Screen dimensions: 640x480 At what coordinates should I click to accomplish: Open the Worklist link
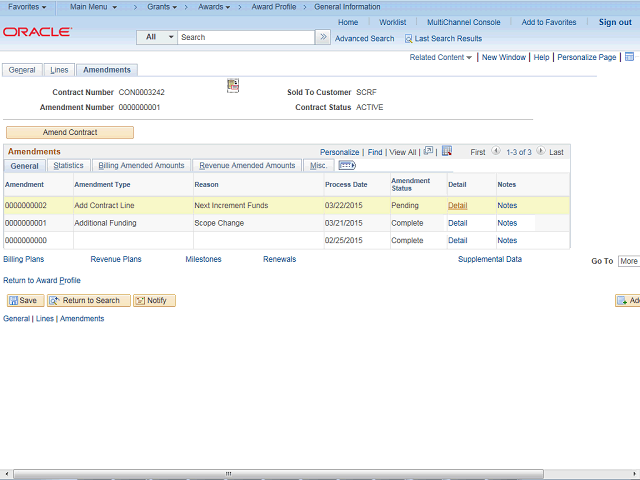[x=392, y=22]
